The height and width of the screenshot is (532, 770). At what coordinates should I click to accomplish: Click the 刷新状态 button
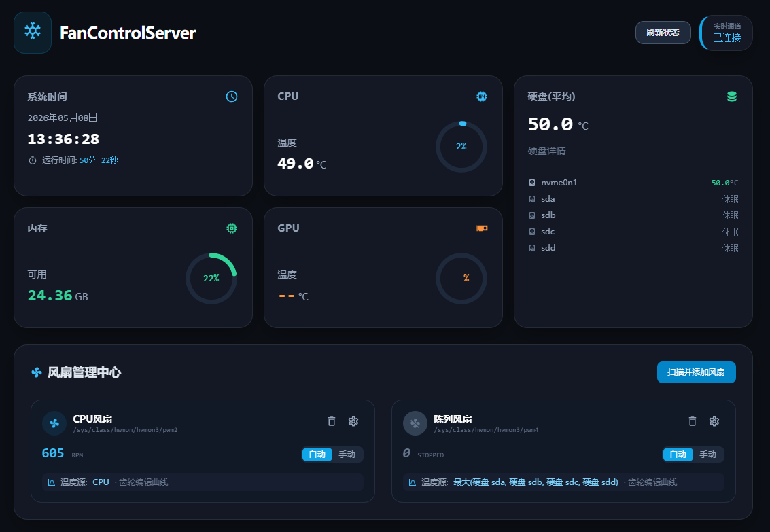pos(663,33)
